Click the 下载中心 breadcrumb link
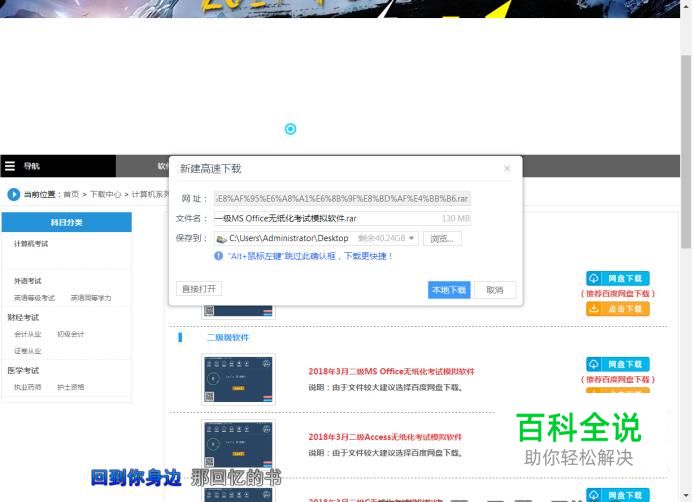Screen dimensions: 692x502 (105, 194)
